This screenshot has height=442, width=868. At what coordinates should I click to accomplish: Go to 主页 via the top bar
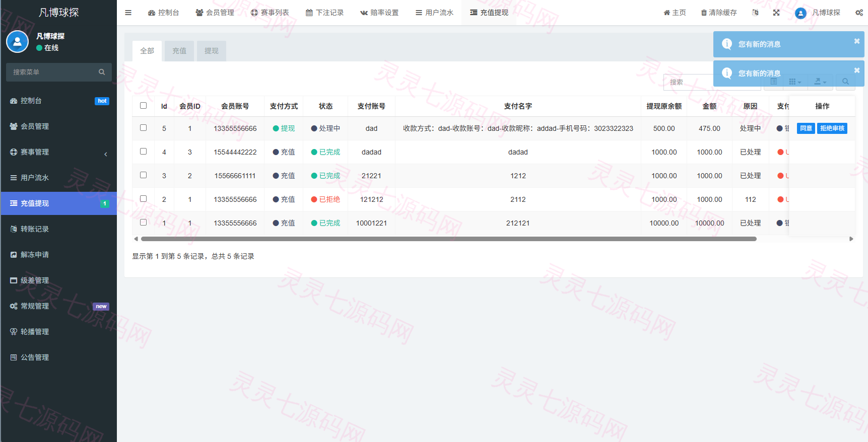(675, 13)
